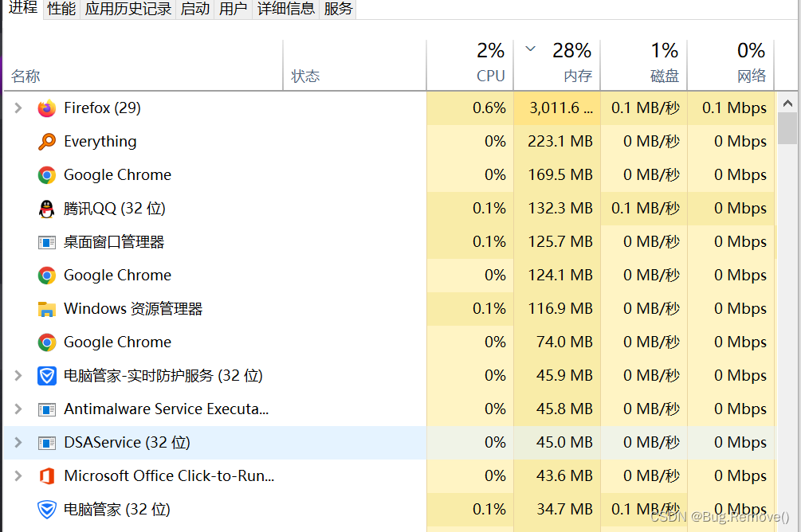Select the Antimalware Service Executa... name

tap(166, 409)
